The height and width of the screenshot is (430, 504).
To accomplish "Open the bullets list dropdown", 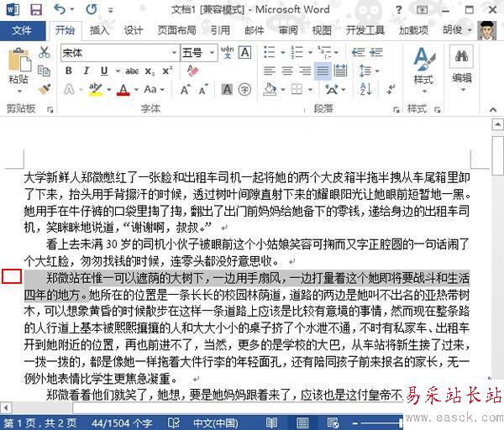I will click(283, 52).
